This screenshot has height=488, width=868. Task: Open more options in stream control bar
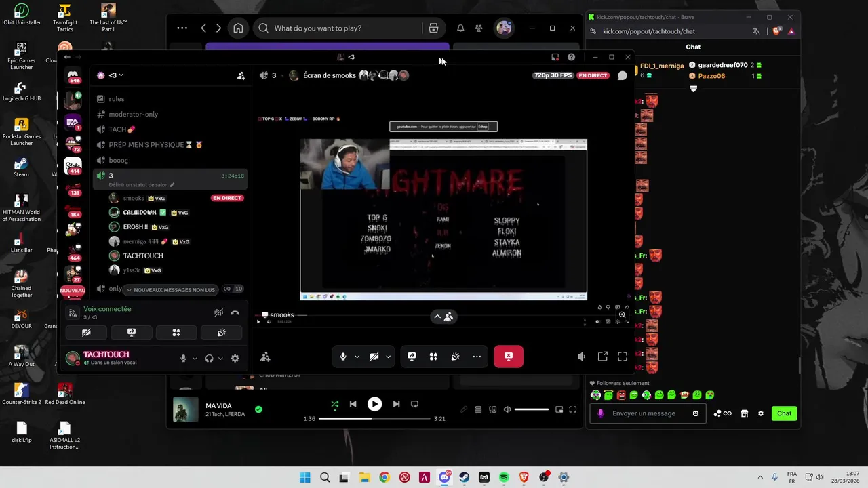click(x=477, y=357)
